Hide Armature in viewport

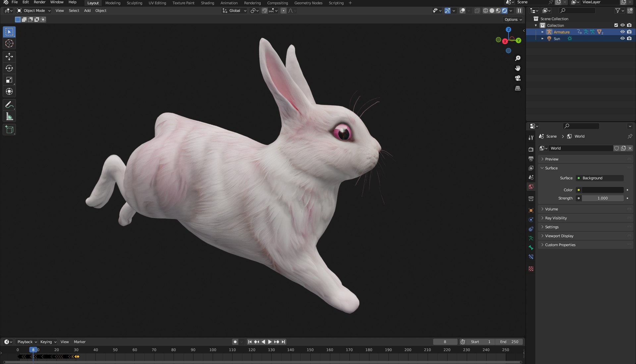pos(622,32)
